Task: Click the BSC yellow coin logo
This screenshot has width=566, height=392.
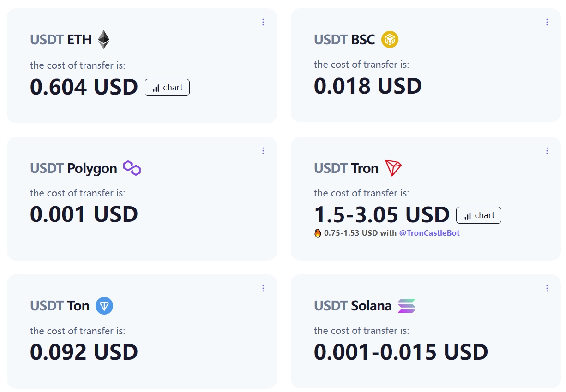Action: coord(390,39)
